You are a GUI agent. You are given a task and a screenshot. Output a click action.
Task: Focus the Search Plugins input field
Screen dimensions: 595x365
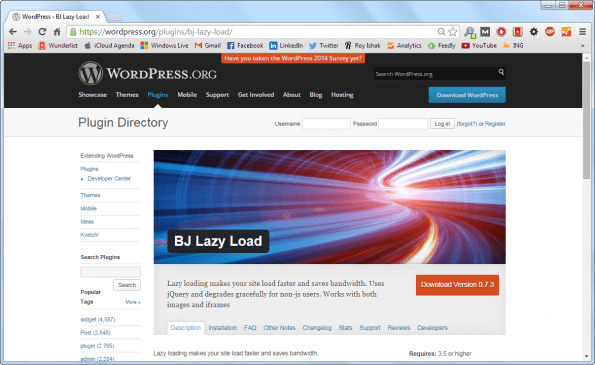110,272
